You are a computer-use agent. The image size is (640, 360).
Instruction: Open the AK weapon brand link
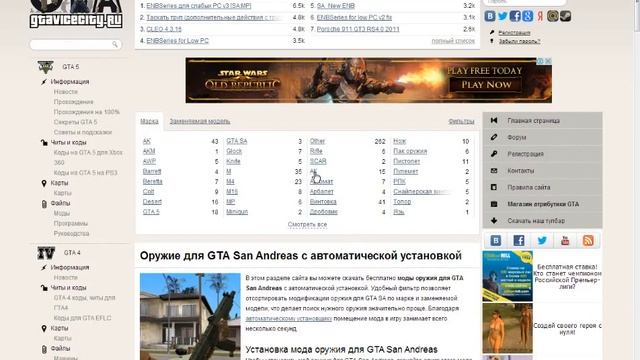click(x=147, y=141)
